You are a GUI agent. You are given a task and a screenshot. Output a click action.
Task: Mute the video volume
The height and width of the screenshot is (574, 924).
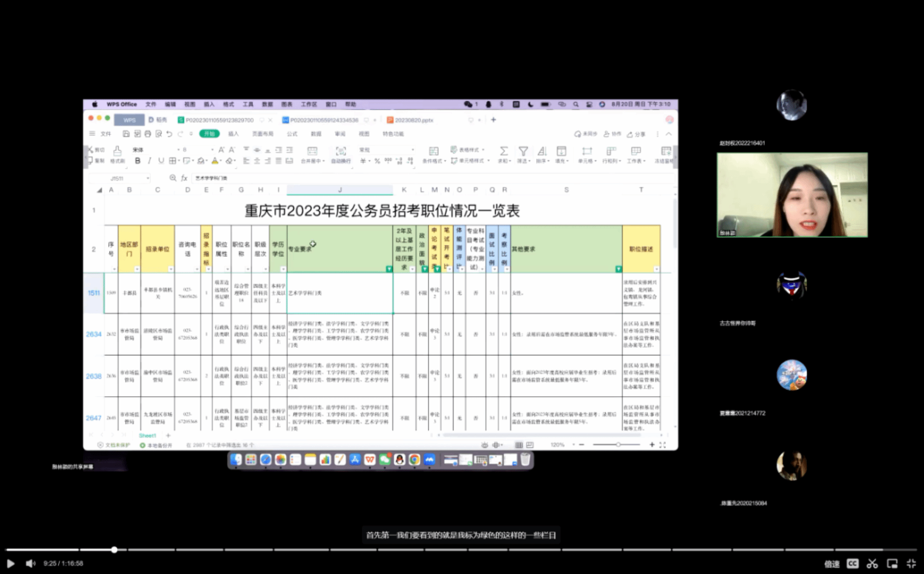coord(30,563)
